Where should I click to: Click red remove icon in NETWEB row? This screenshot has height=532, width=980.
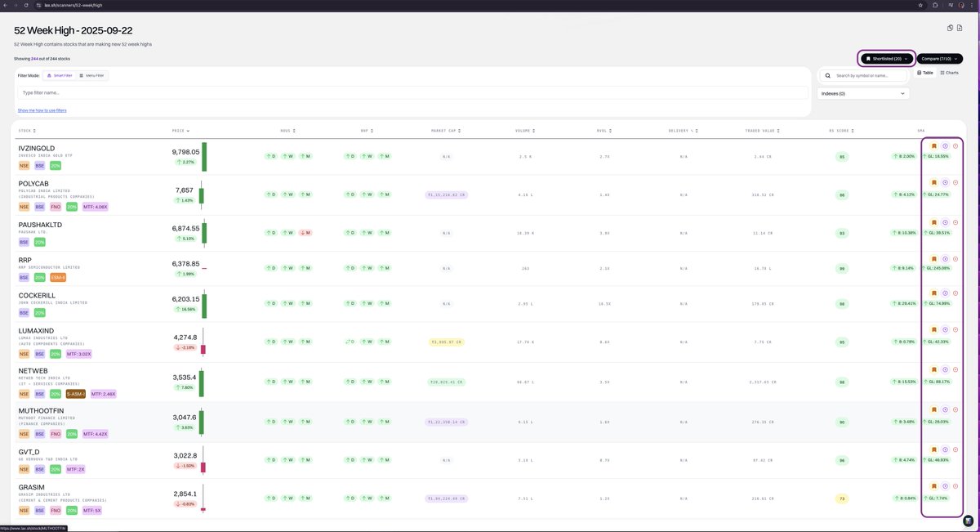pyautogui.click(x=955, y=369)
